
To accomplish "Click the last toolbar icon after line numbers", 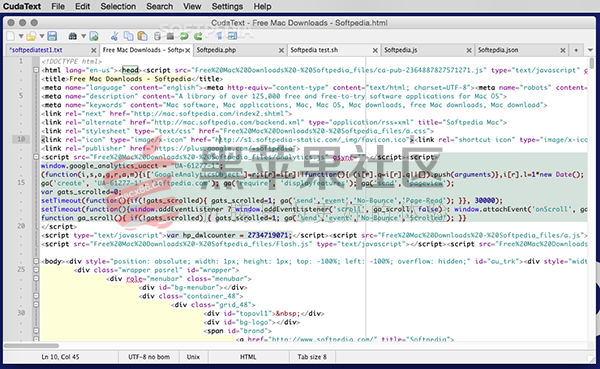I will pos(232,36).
